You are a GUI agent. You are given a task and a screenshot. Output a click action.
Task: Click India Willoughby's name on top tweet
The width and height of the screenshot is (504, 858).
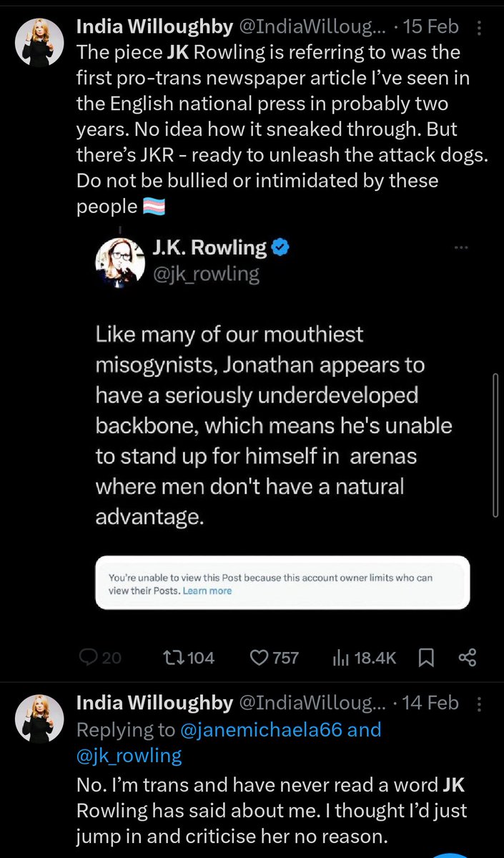pos(154,27)
